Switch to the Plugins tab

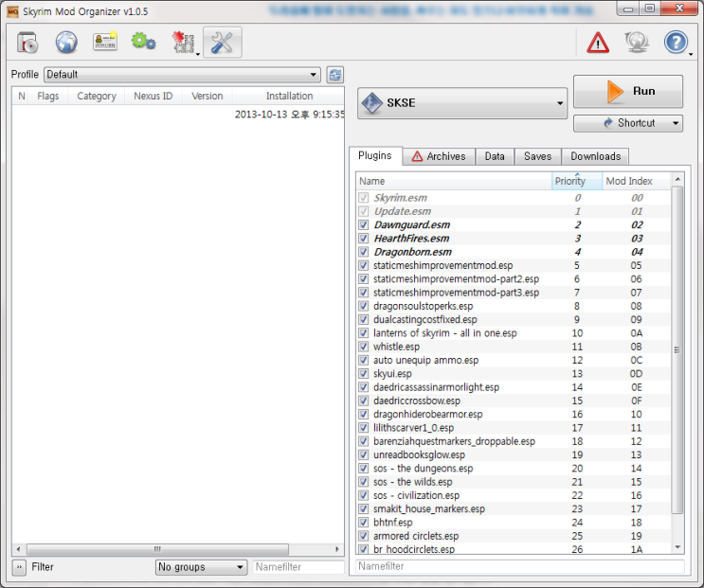(375, 155)
